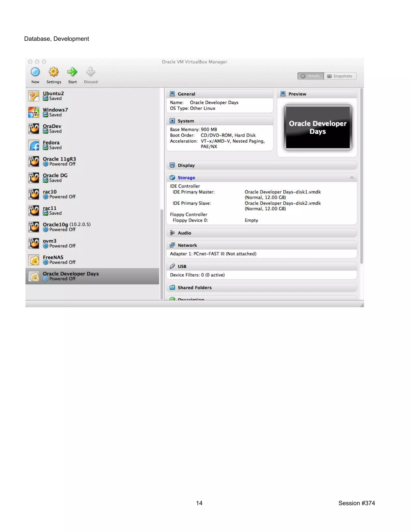
Task: Click the System section chip icon
Action: coord(172,121)
